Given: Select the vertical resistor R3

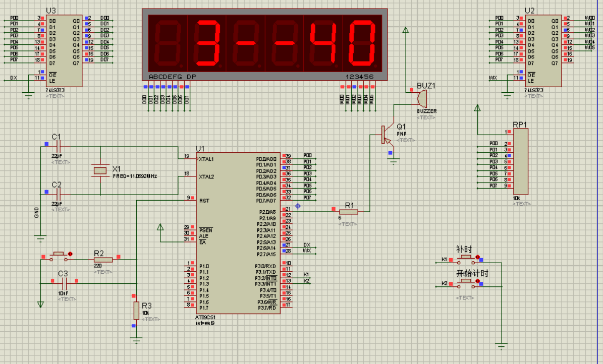Looking at the screenshot, I should click(136, 311).
